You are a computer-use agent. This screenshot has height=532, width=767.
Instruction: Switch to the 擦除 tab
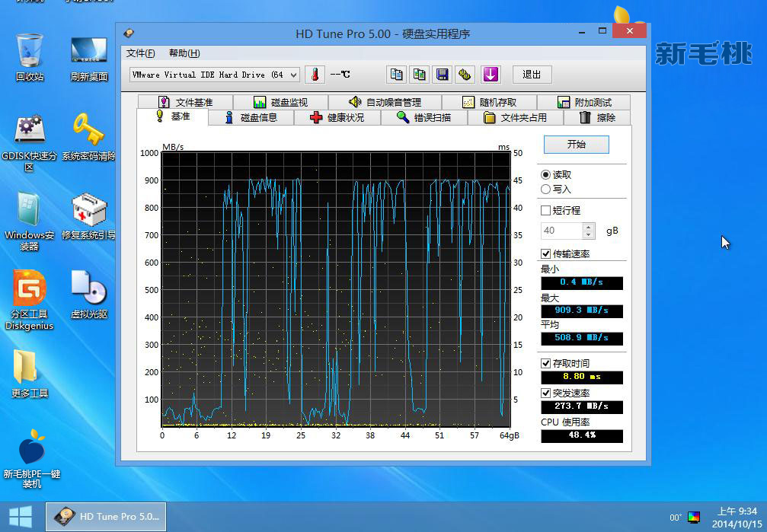(597, 117)
